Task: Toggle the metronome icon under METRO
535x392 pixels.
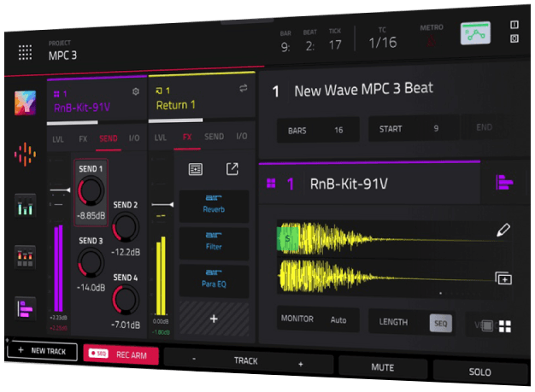Action: click(432, 41)
